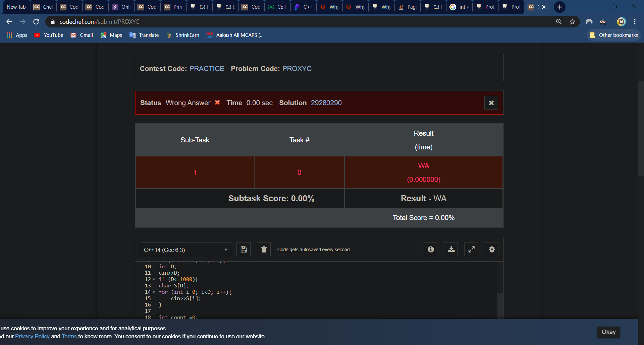Open the Chrome three-dot menu
Screen dimensions: 644x345
point(635,21)
